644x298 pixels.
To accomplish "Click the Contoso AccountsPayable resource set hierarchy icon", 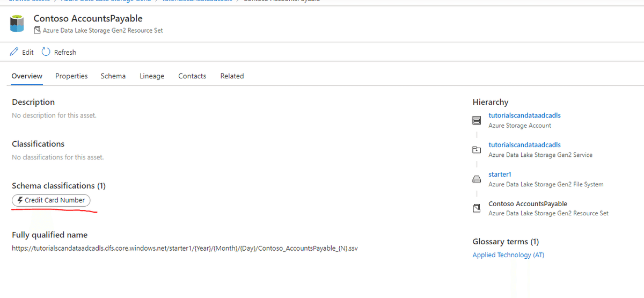I will point(477,208).
